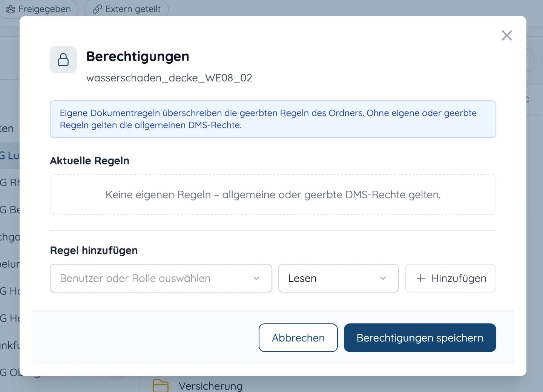Click the lock icon beside Berechtigungen
Viewport: 543px width, 392px height.
(63, 60)
